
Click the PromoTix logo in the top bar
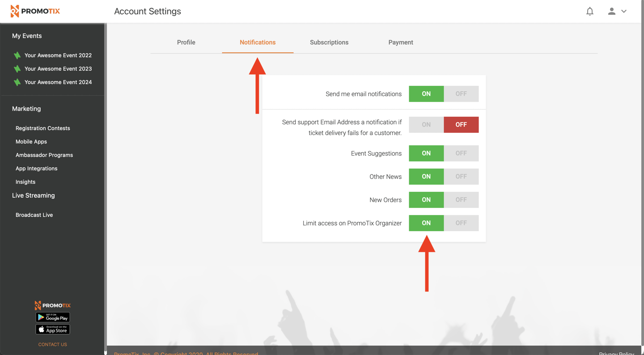click(x=35, y=11)
